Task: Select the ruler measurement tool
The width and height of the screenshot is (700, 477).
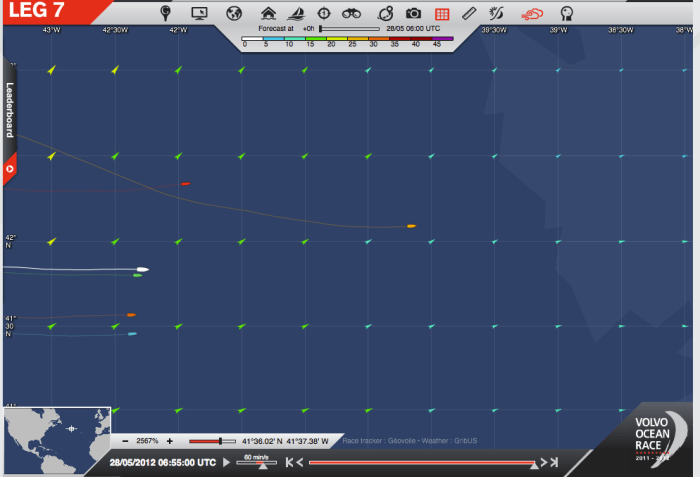Action: coord(469,14)
